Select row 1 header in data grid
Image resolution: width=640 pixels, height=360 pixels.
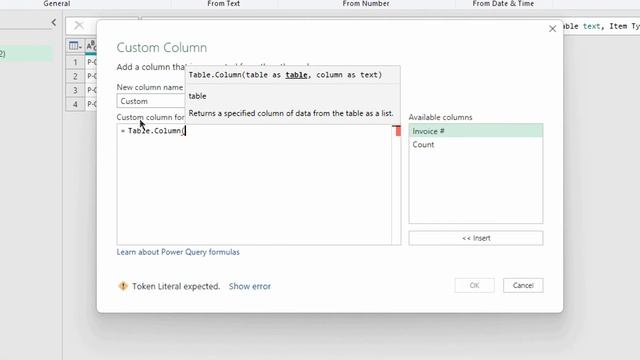tap(75, 62)
